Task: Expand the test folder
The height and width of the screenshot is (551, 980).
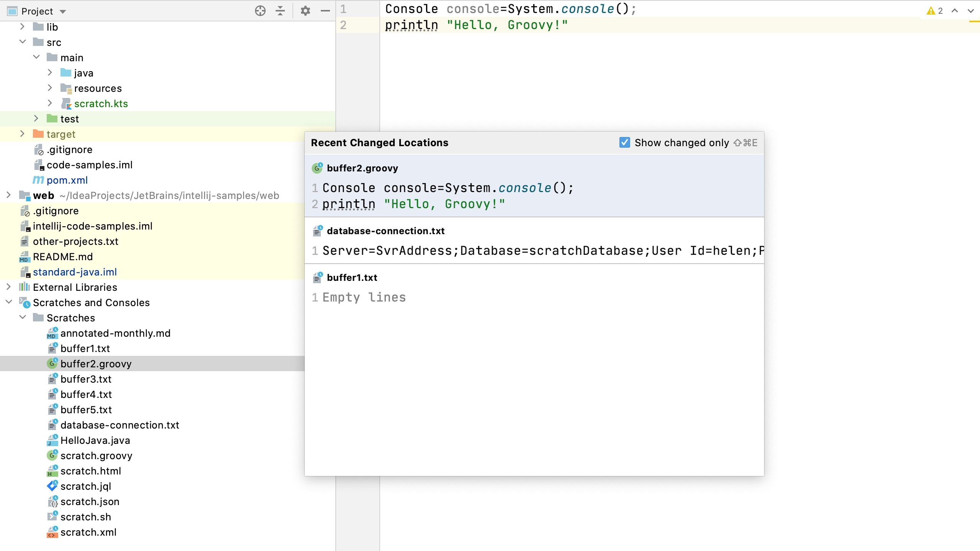Action: 36,118
